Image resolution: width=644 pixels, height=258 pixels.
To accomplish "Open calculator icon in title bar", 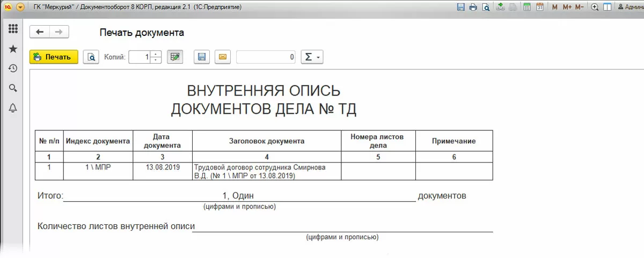I will [x=527, y=8].
